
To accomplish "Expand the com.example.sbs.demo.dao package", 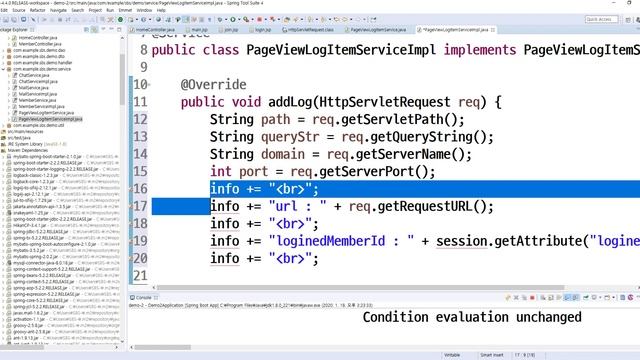I will 3,50.
